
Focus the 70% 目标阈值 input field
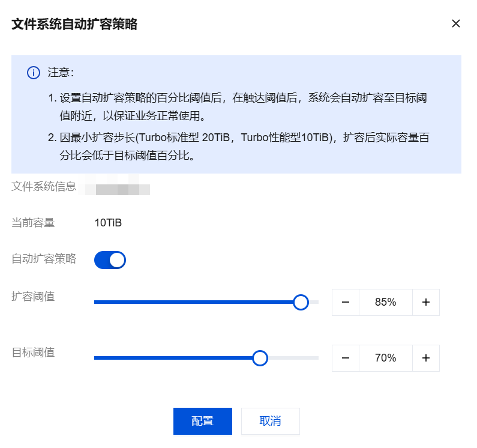[x=385, y=358]
